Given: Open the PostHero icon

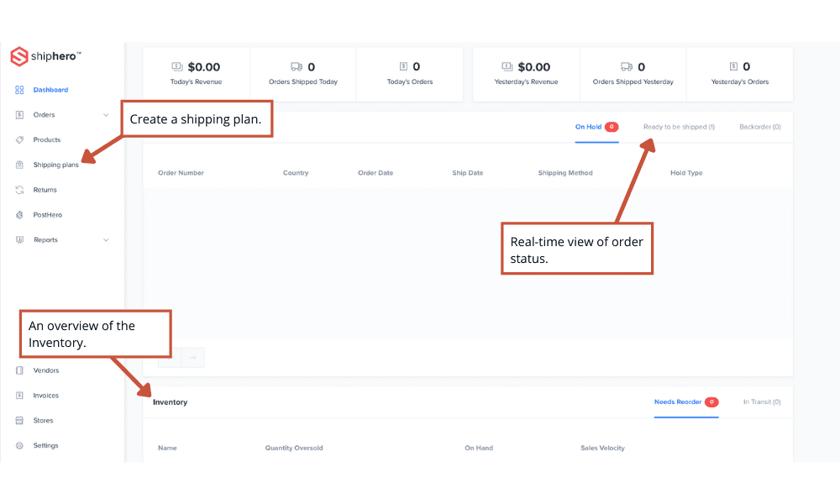Looking at the screenshot, I should point(19,215).
